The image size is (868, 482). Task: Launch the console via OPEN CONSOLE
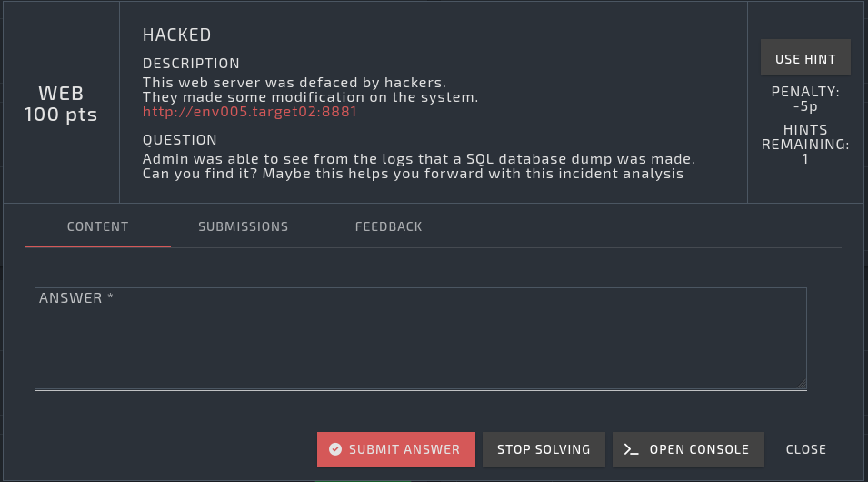click(x=688, y=449)
